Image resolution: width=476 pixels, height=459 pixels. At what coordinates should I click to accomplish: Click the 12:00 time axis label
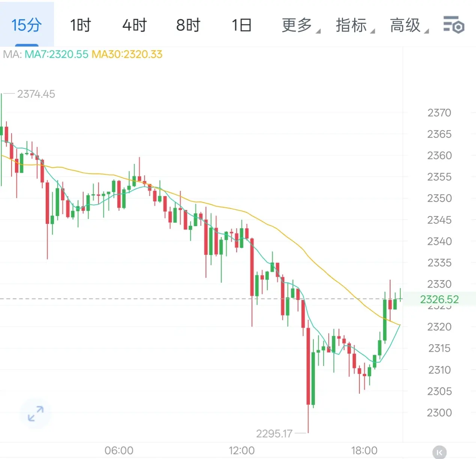click(242, 450)
